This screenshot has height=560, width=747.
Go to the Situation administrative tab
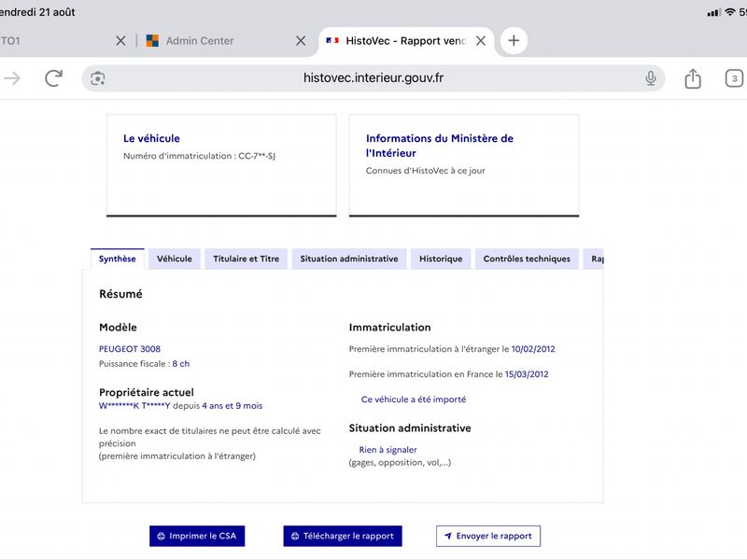click(348, 259)
